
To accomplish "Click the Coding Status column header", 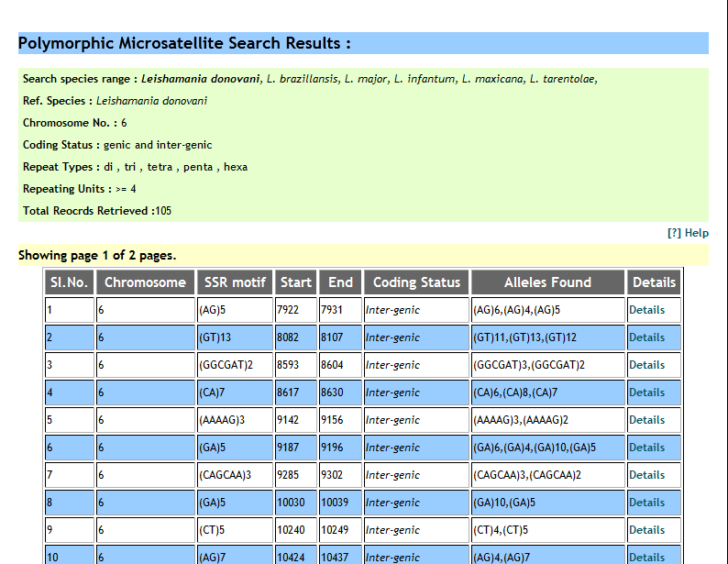I will 416,282.
